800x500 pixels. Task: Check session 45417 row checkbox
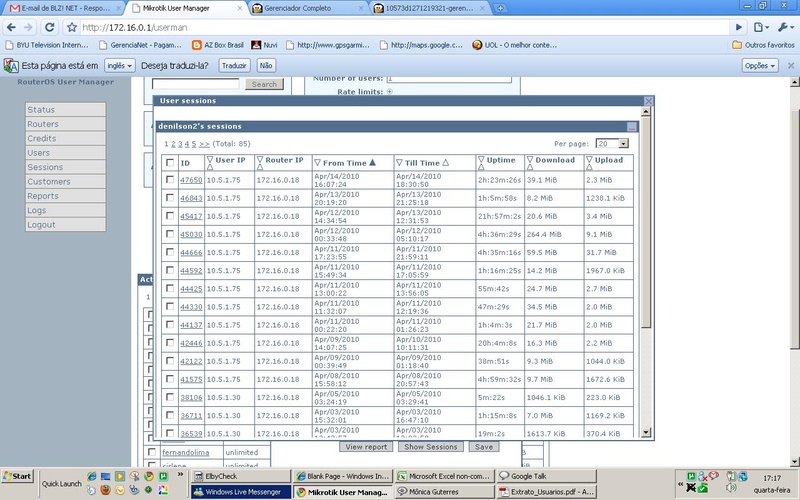(x=170, y=216)
